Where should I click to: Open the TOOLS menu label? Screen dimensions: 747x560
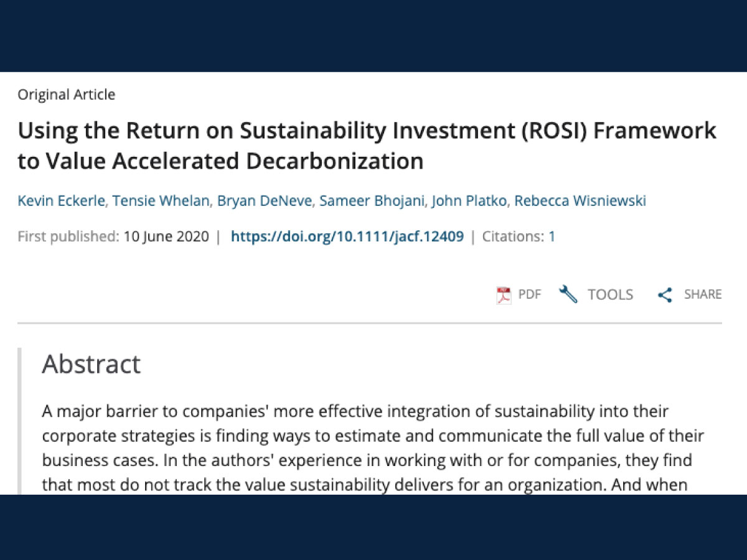coord(611,294)
